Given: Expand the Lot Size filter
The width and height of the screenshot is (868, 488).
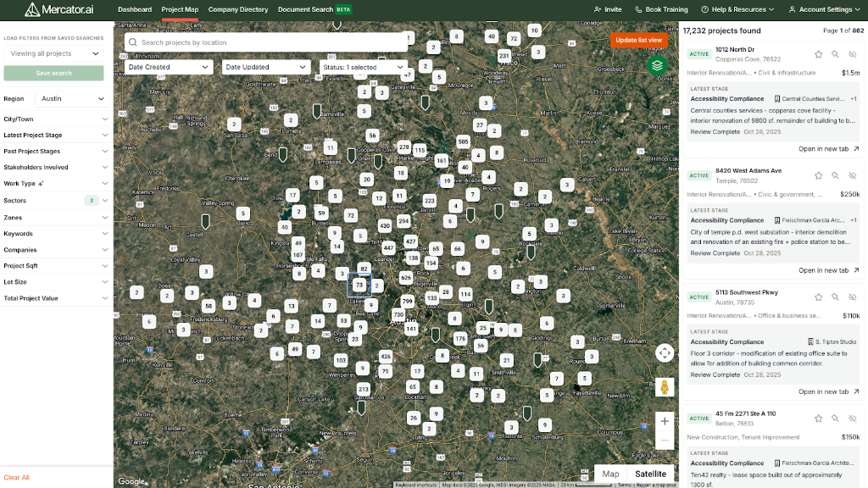Looking at the screenshot, I should tap(55, 282).
